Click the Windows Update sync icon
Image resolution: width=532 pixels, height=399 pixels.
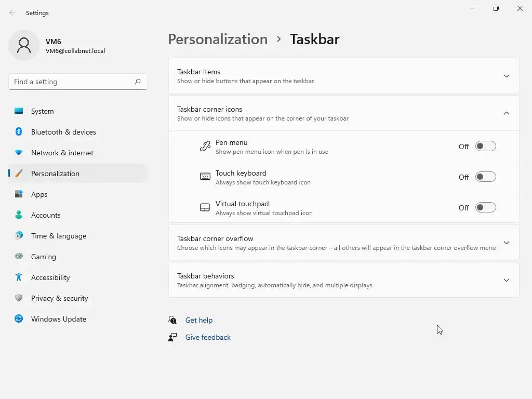(x=19, y=319)
